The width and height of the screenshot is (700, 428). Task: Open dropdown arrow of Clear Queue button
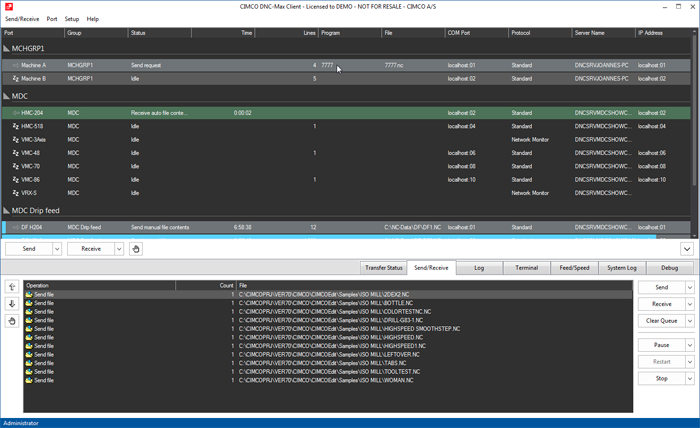tap(690, 321)
